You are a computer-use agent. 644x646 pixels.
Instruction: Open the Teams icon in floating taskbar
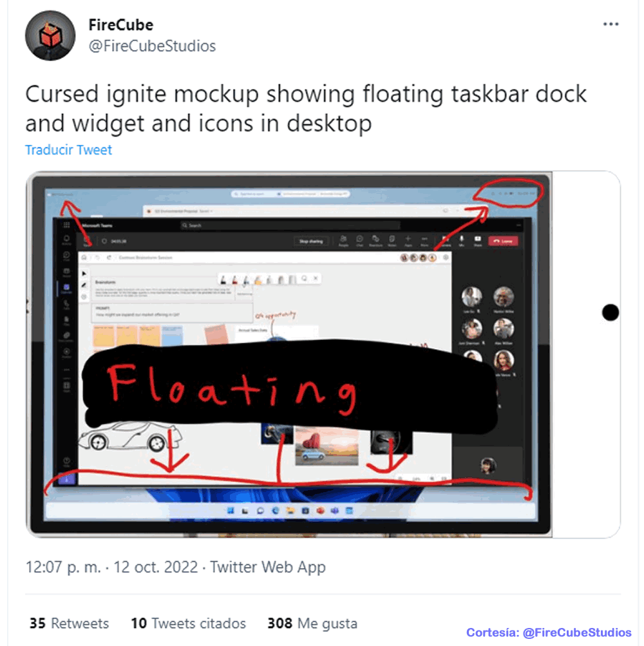point(335,511)
